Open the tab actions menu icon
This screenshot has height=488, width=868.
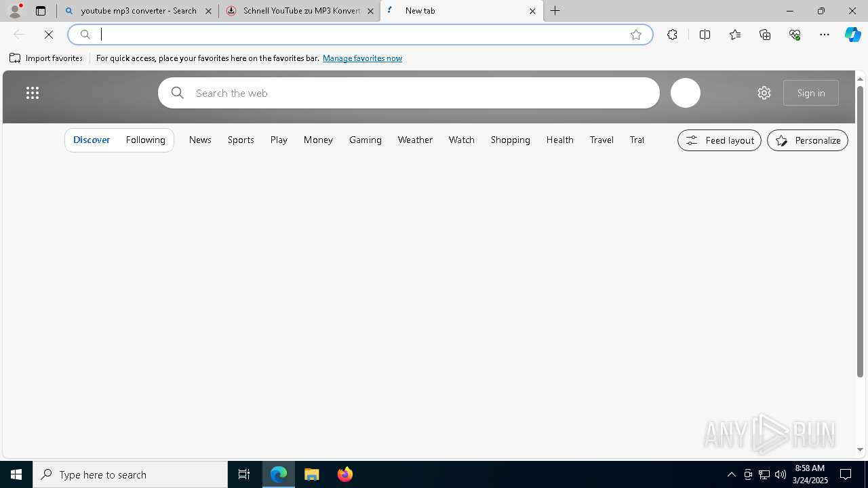(41, 11)
